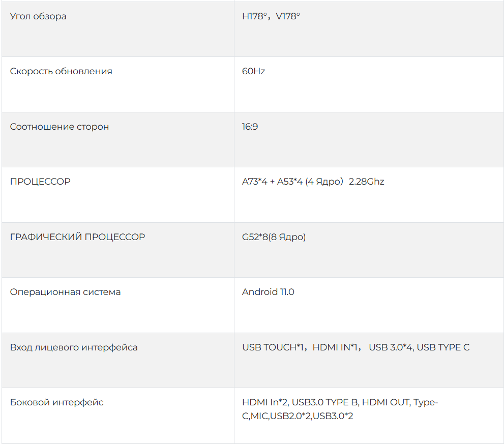
Task: Click the '2.28Ghz' frequency text
Action: pos(366,182)
